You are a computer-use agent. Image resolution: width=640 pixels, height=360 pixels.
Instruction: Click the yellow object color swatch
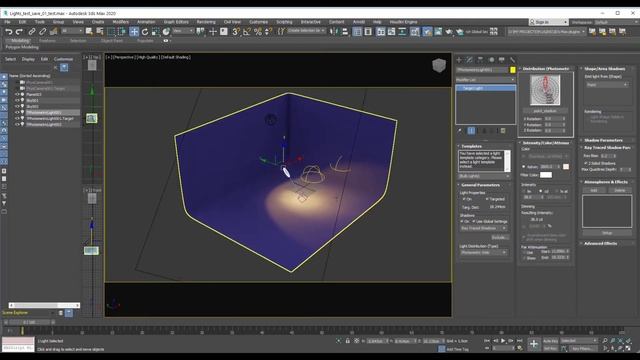[513, 70]
